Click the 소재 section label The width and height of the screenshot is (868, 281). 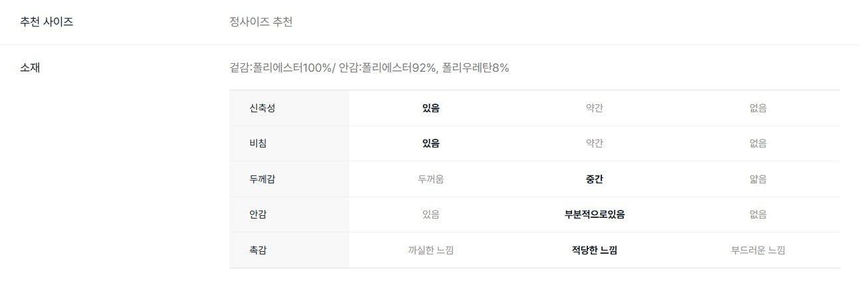30,68
